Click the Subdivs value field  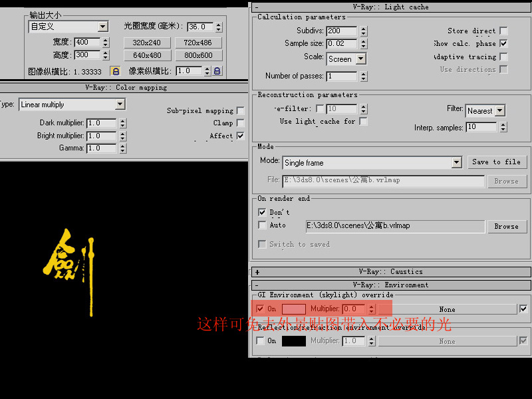tap(342, 31)
